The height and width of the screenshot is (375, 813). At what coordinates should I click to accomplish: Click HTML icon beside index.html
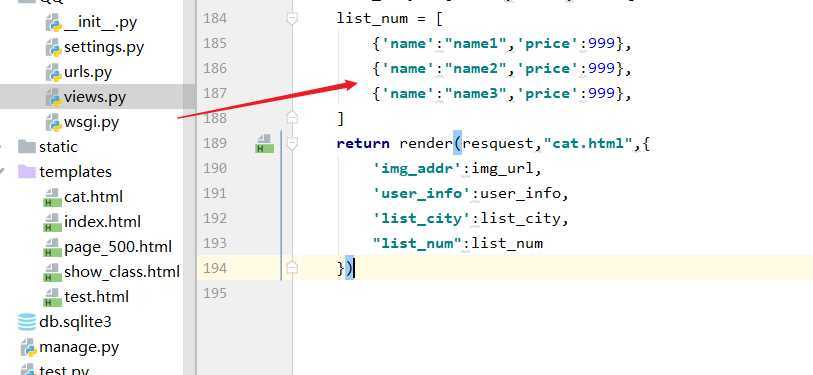tap(53, 223)
